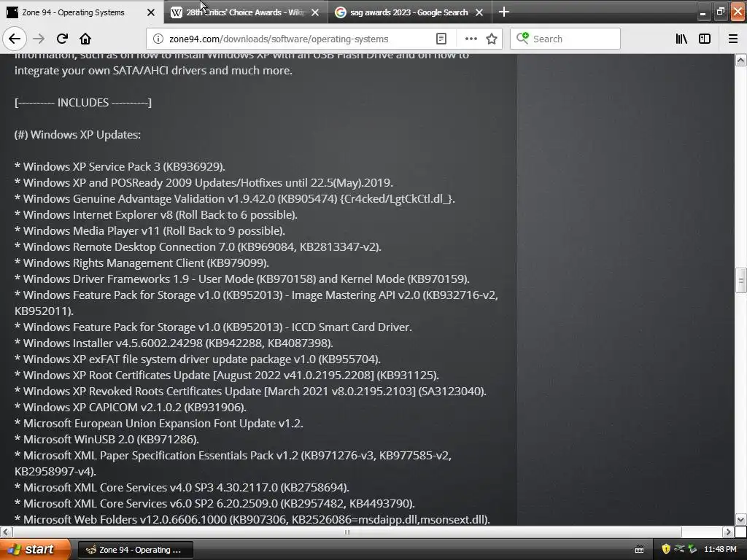This screenshot has height=560, width=747.
Task: Bookmark this page with the star
Action: point(492,39)
